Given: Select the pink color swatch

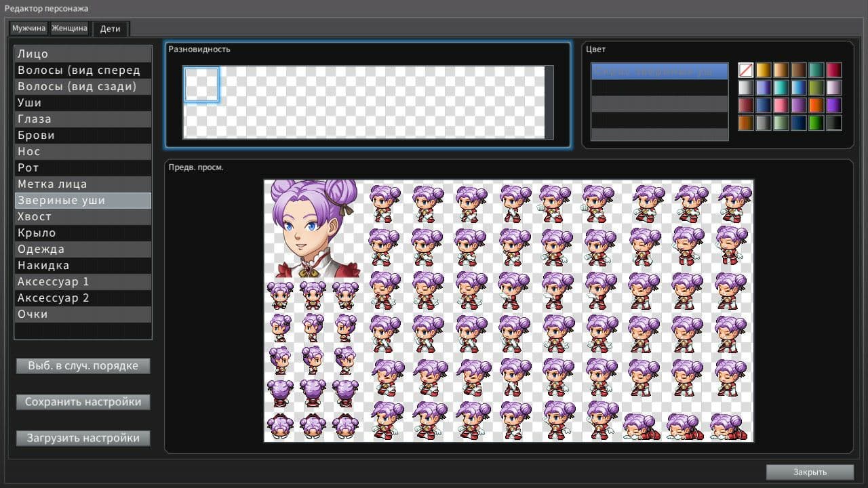Looking at the screenshot, I should pyautogui.click(x=781, y=105).
